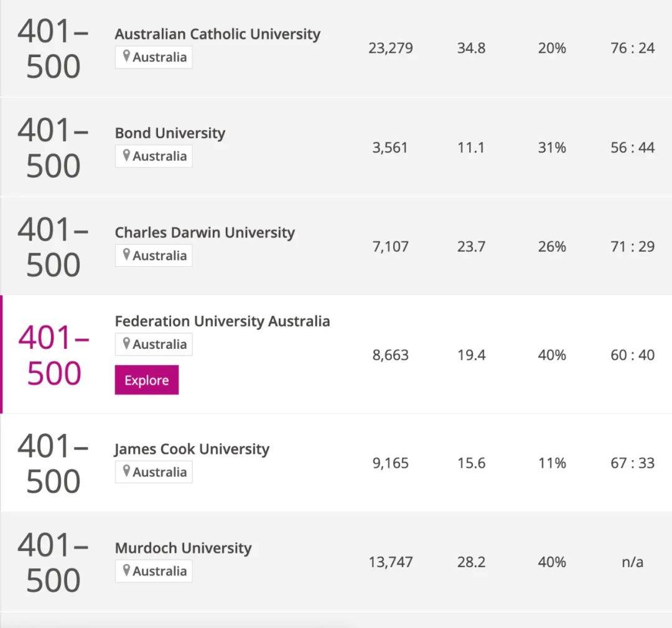The width and height of the screenshot is (672, 628).
Task: Select Australia tag under Bond University
Action: 154,156
